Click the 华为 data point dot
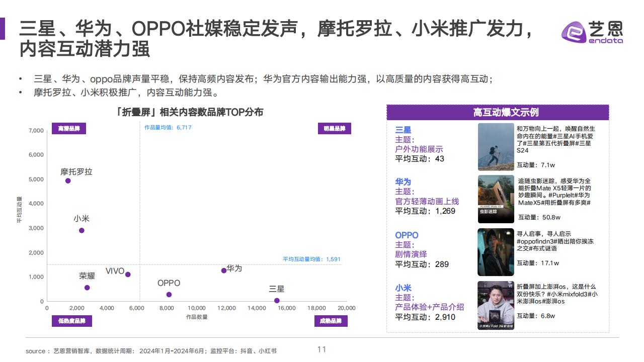Screen dimensions: 644x362 click(x=224, y=270)
